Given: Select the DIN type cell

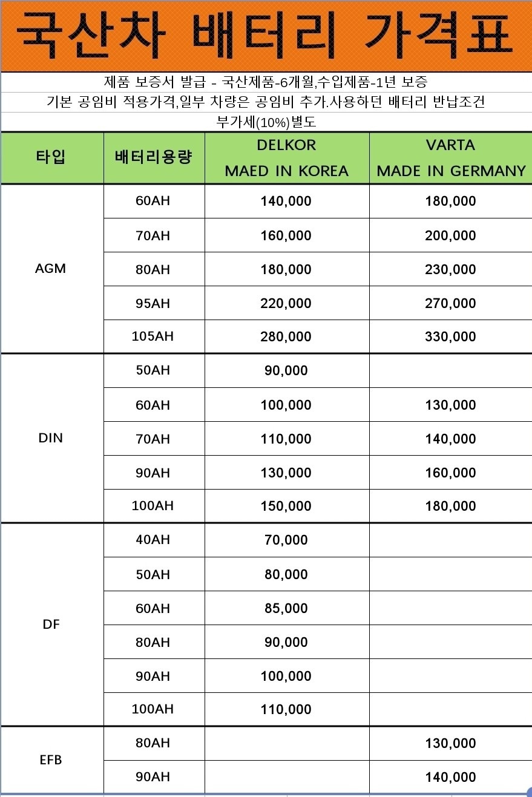Looking at the screenshot, I should [x=51, y=438].
